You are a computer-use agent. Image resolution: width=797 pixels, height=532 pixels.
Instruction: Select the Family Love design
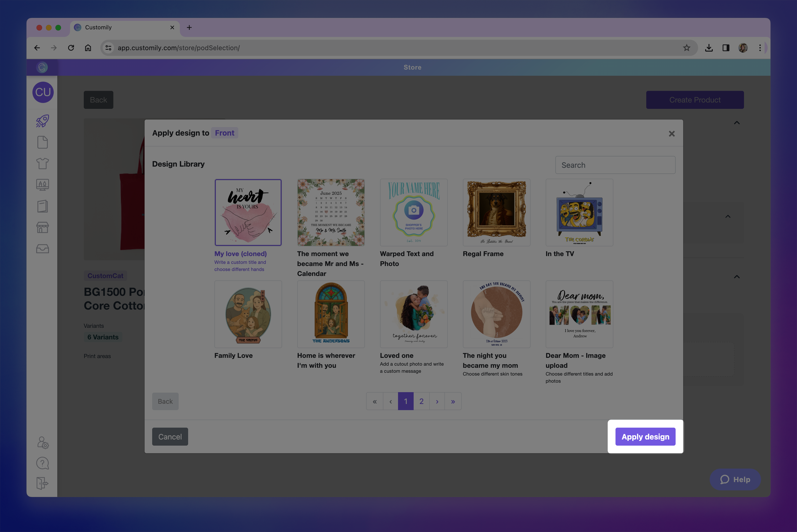[x=248, y=314]
